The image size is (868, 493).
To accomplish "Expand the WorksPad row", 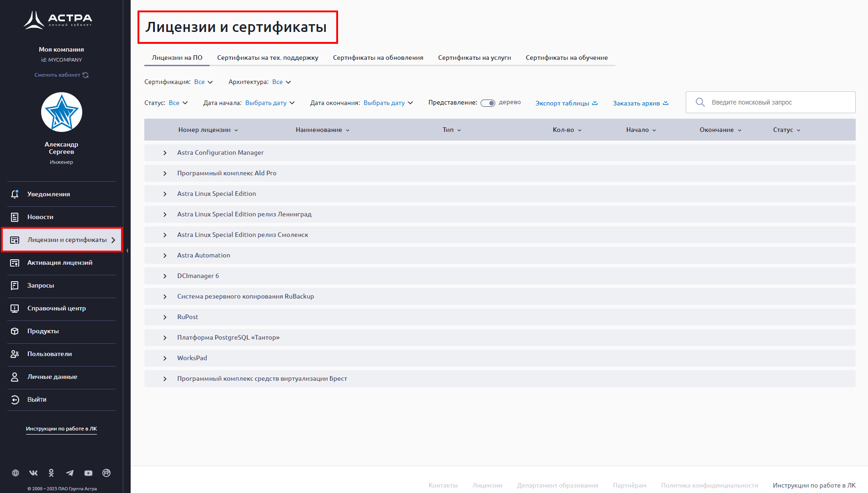I will [x=165, y=358].
